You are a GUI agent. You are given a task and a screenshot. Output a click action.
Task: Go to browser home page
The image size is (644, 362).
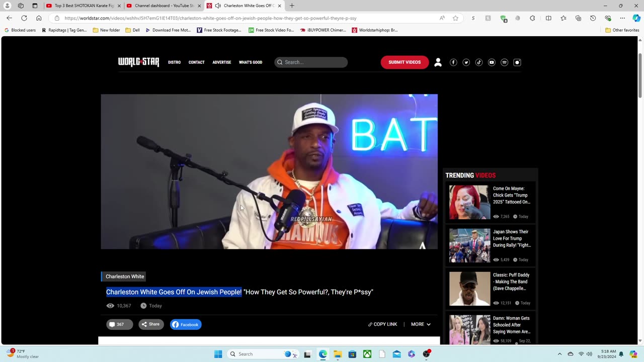39,18
